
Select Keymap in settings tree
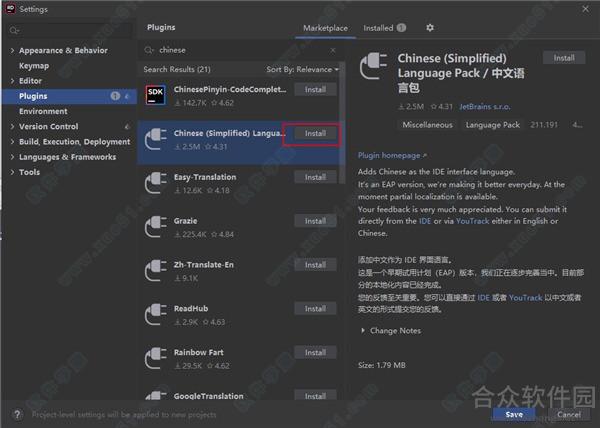coord(34,66)
